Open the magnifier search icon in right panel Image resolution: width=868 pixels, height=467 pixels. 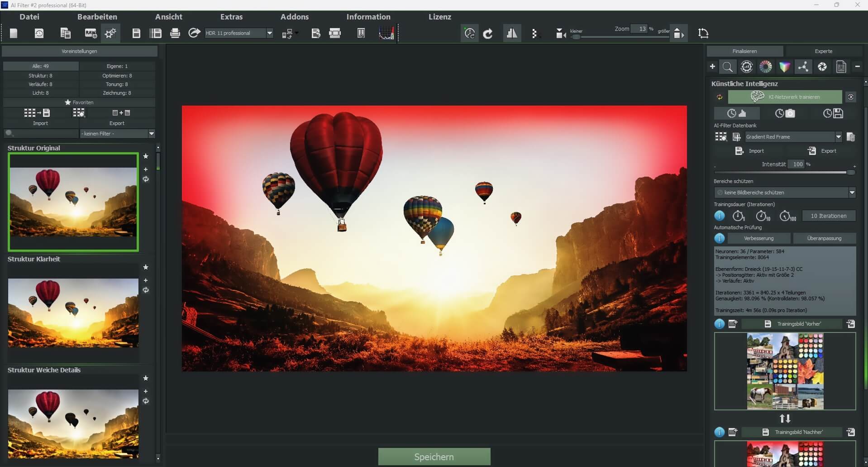coord(728,67)
